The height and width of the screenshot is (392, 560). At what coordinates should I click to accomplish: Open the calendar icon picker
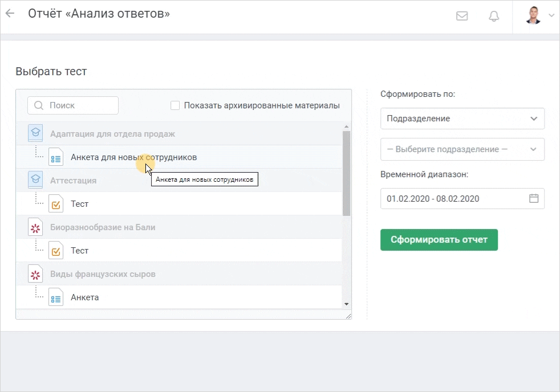tap(534, 198)
